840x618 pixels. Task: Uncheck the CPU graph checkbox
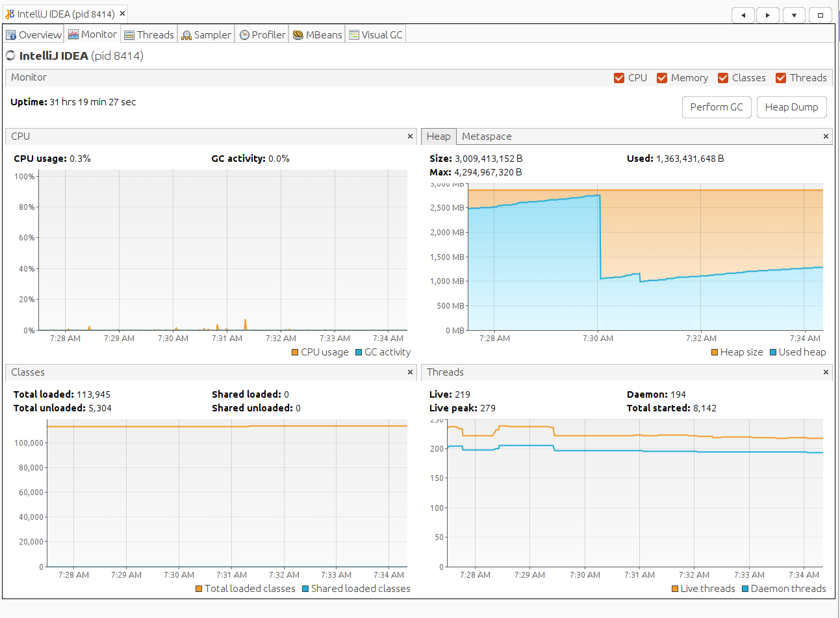[619, 78]
